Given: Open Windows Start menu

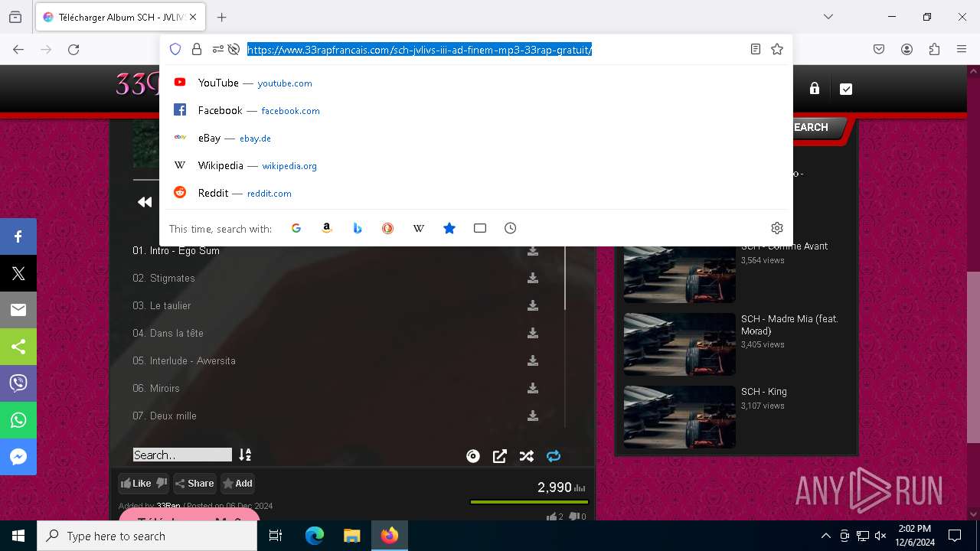Looking at the screenshot, I should [x=18, y=536].
